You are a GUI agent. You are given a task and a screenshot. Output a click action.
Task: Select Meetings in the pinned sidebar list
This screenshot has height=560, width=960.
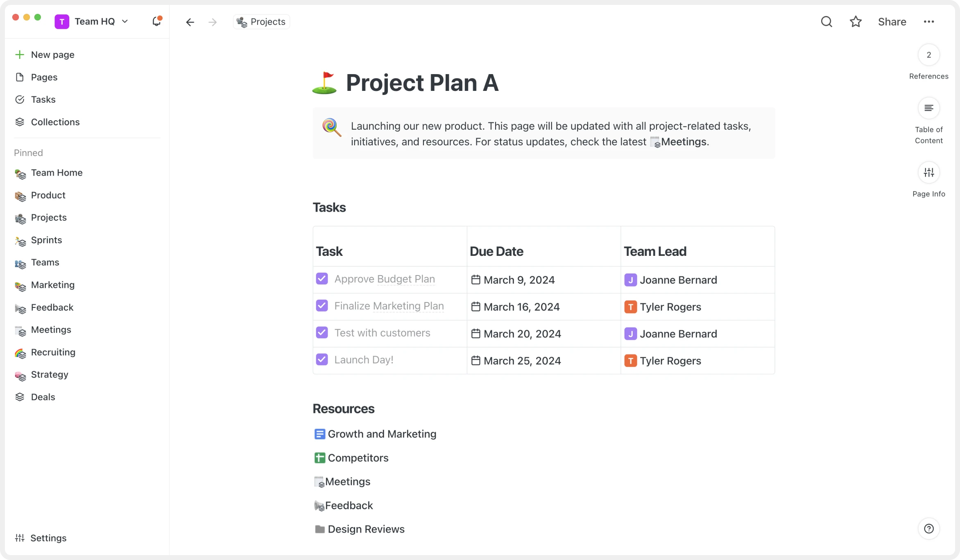51,330
